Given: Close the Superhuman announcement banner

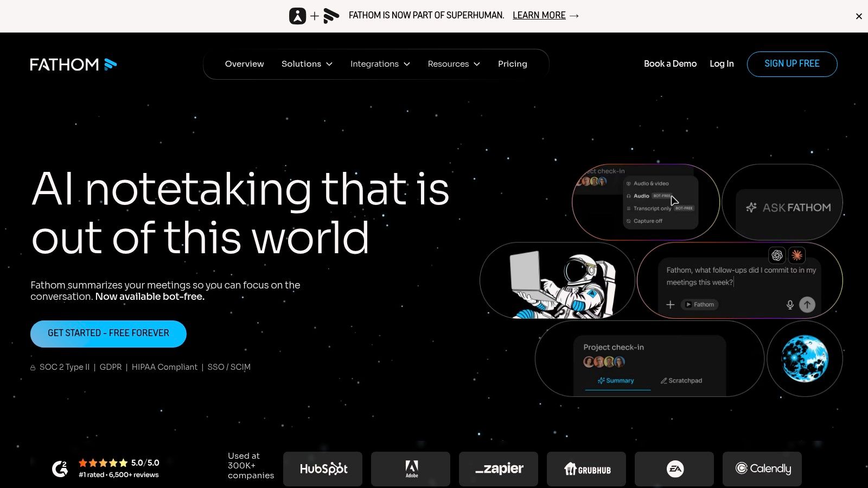Looking at the screenshot, I should click(x=859, y=16).
